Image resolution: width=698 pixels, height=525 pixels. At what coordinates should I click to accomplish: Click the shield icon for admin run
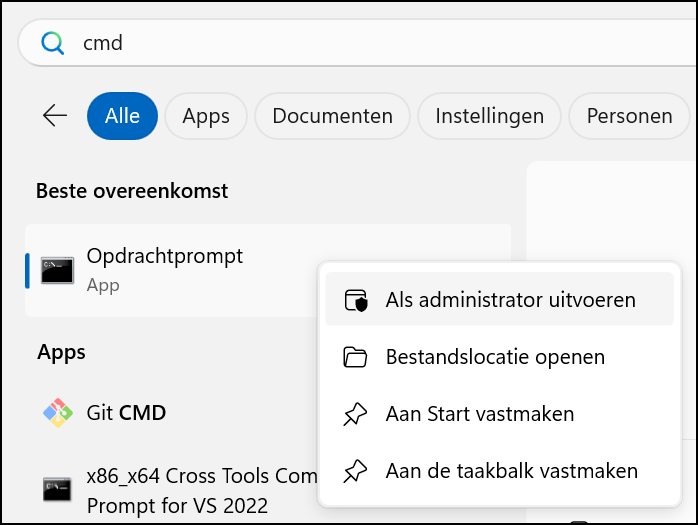pyautogui.click(x=356, y=300)
